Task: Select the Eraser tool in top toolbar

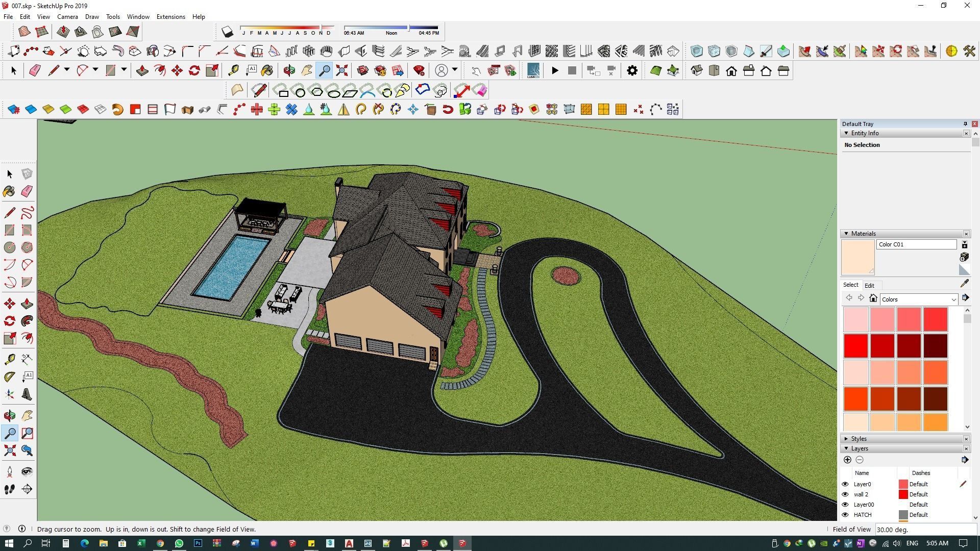Action: (x=35, y=70)
